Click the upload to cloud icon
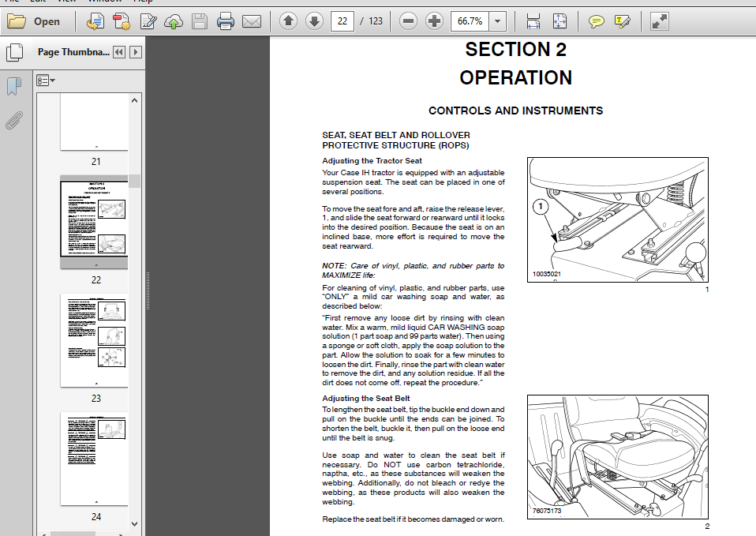Viewport: 756px width, 536px height. coord(174,21)
